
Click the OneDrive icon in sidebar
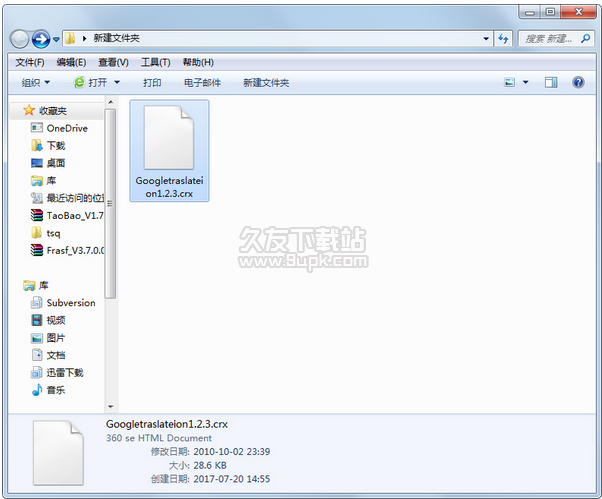(x=36, y=128)
